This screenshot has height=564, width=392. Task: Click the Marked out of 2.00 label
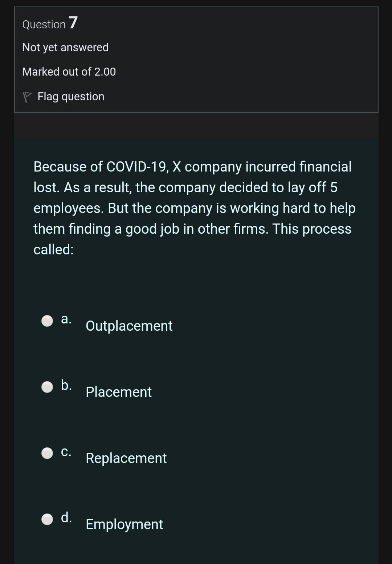(x=69, y=72)
